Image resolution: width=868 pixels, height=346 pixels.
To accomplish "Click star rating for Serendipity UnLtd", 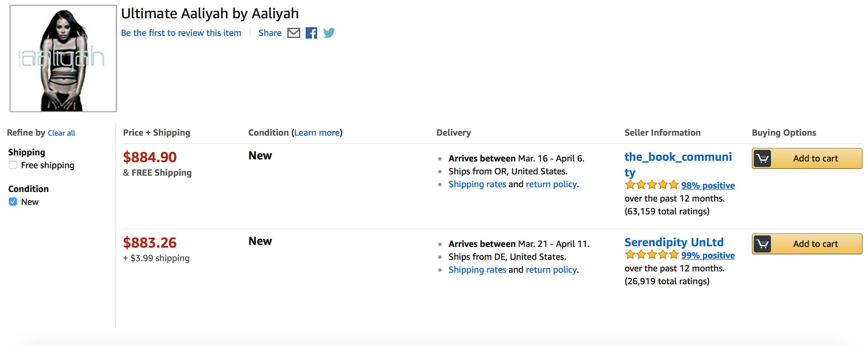I will (652, 255).
